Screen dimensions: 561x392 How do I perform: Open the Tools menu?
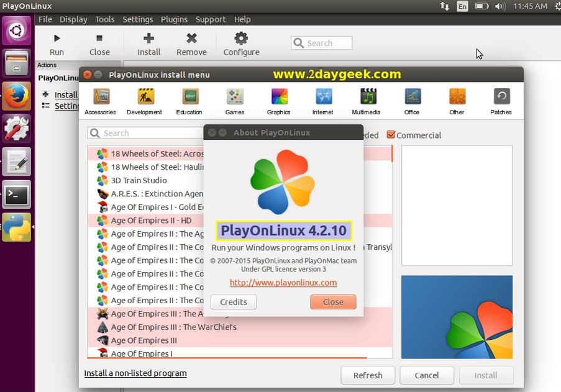coord(105,19)
